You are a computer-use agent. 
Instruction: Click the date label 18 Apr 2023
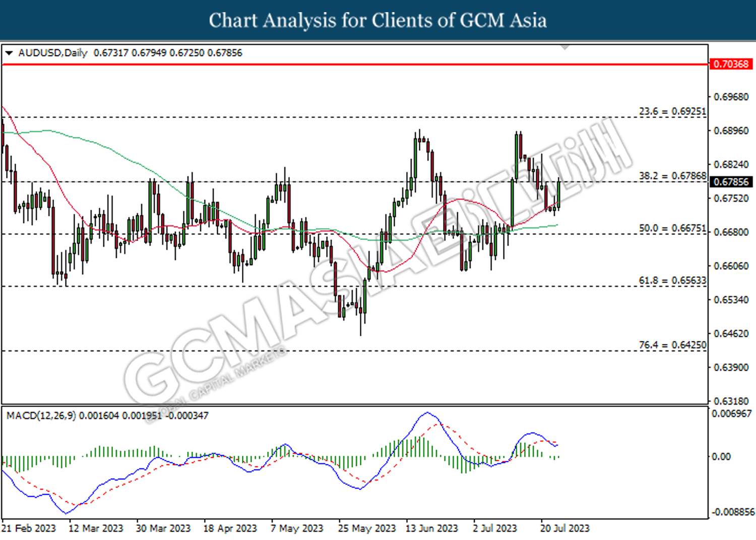230,528
